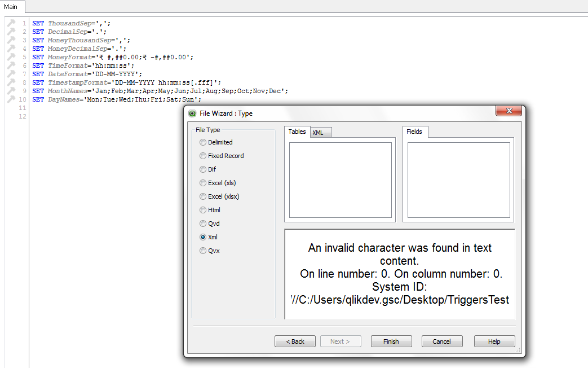Go to previous step with Back
This screenshot has width=588, height=368.
pyautogui.click(x=295, y=341)
